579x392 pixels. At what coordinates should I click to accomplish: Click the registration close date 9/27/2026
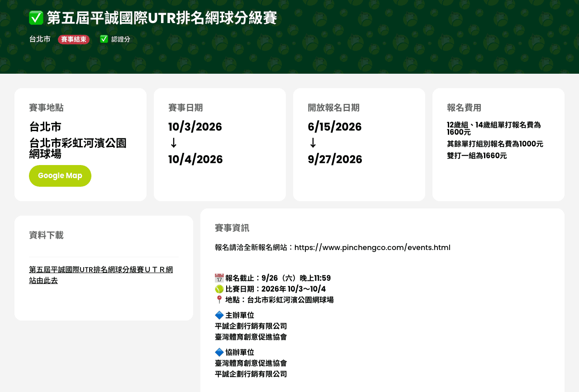point(335,159)
